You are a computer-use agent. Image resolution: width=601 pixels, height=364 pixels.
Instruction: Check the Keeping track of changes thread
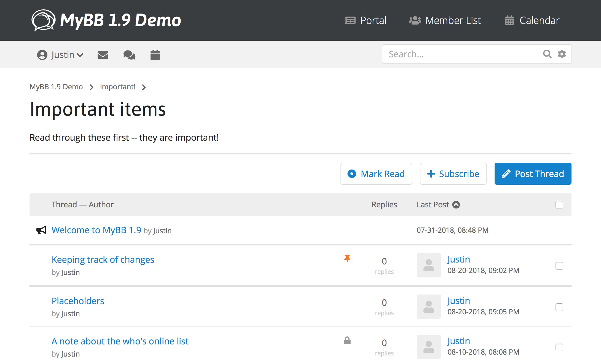point(559,266)
